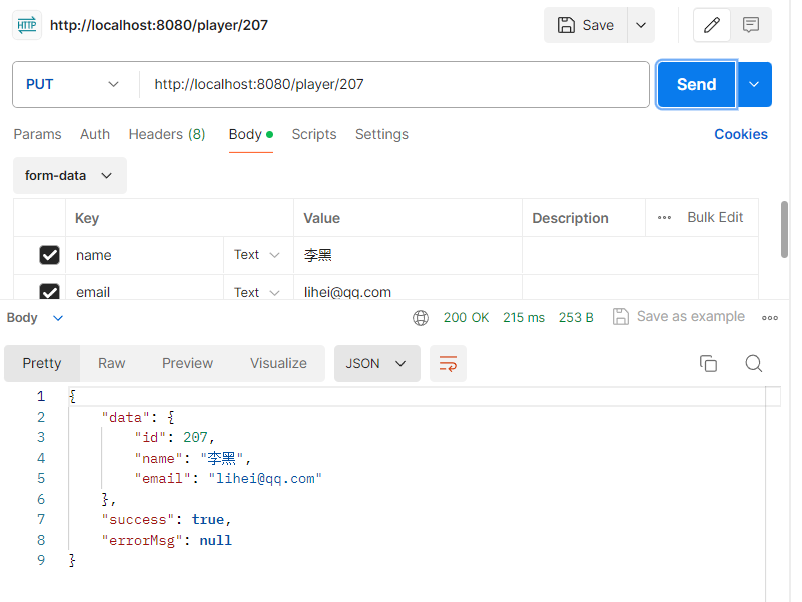This screenshot has width=802, height=602.
Task: Click the globe network icon
Action: click(421, 318)
